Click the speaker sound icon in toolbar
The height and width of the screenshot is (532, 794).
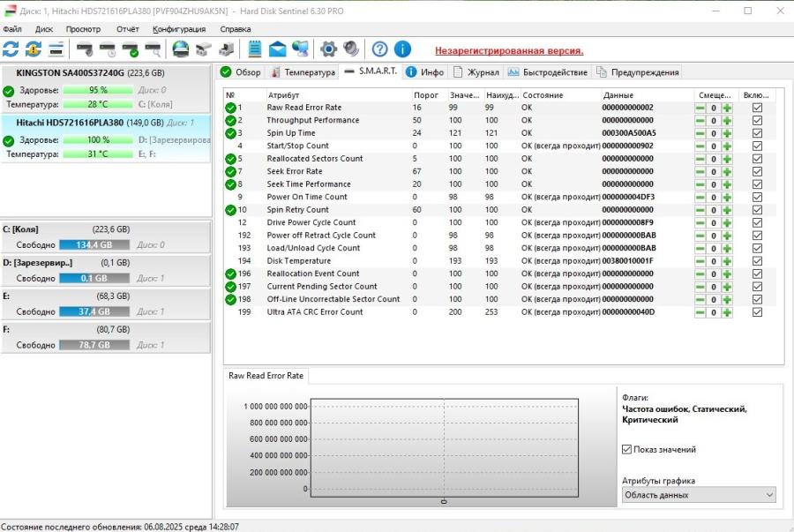pyautogui.click(x=350, y=49)
